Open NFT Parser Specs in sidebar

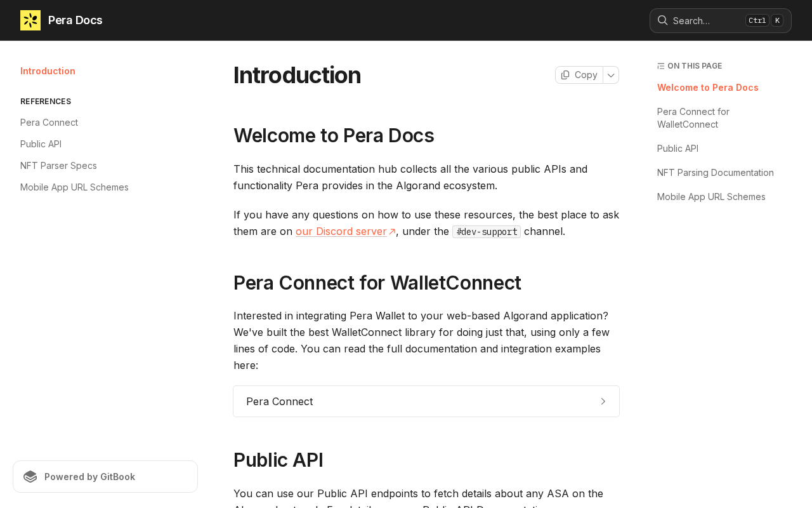(x=58, y=166)
